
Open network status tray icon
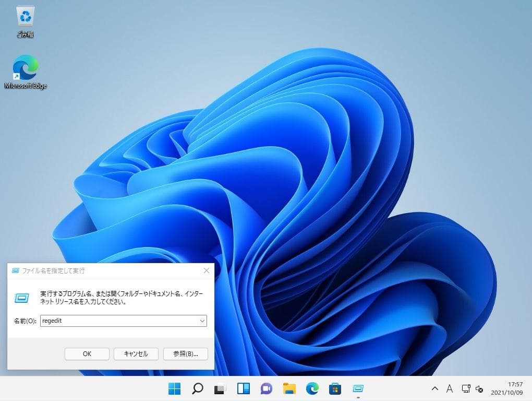[x=466, y=389]
